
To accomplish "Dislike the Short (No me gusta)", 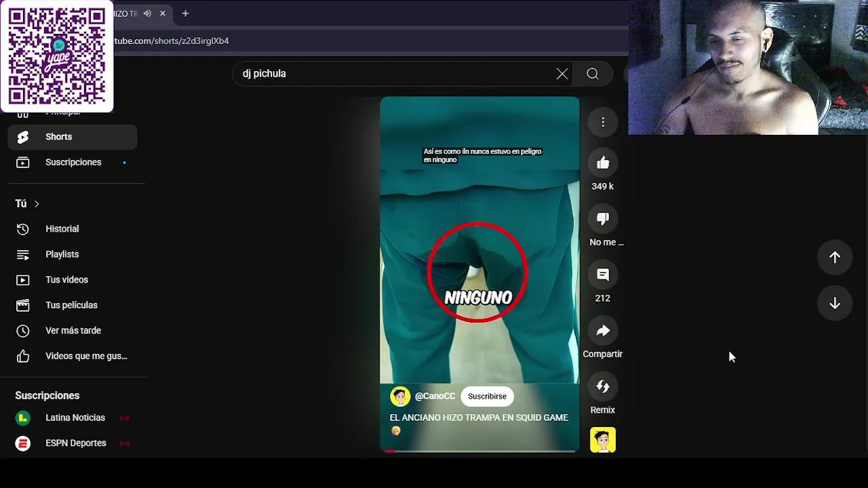I will pyautogui.click(x=603, y=218).
